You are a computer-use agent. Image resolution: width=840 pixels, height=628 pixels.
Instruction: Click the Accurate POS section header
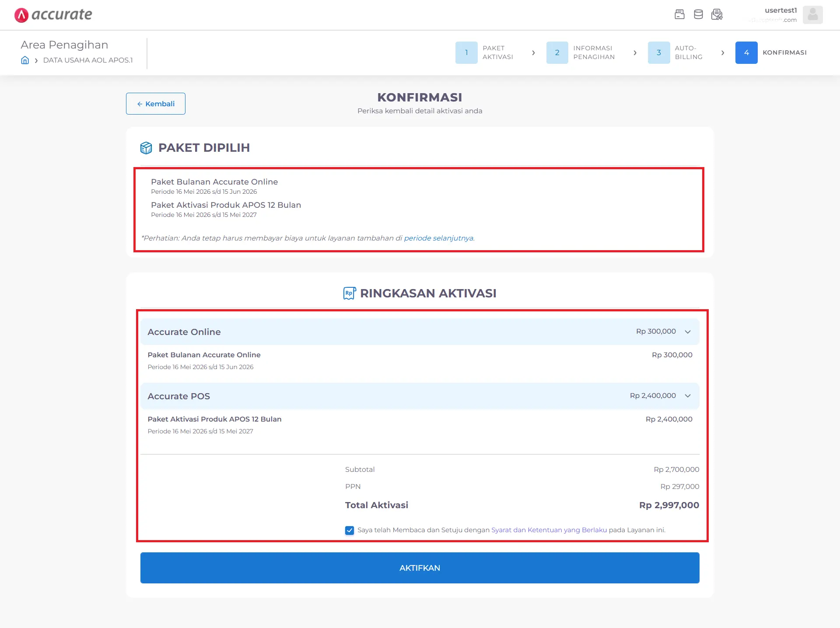pyautogui.click(x=420, y=396)
